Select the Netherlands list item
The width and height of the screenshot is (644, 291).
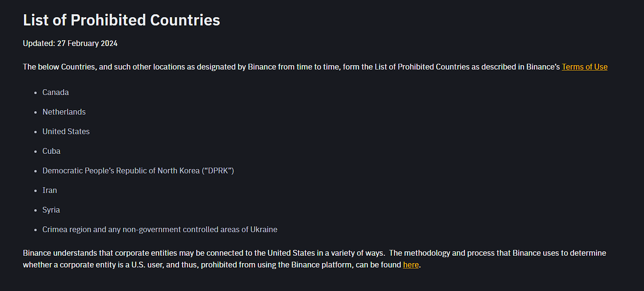pos(64,112)
